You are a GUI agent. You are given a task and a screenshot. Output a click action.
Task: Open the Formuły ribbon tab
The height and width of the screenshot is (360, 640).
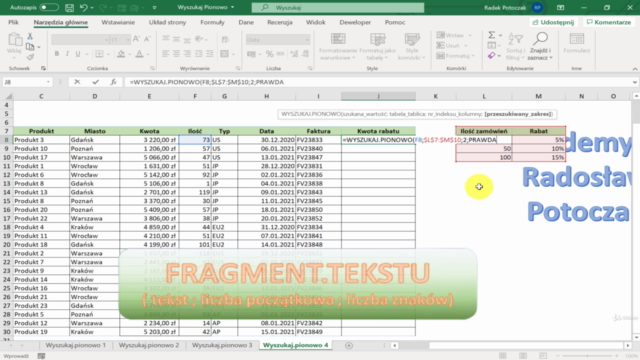click(x=212, y=22)
